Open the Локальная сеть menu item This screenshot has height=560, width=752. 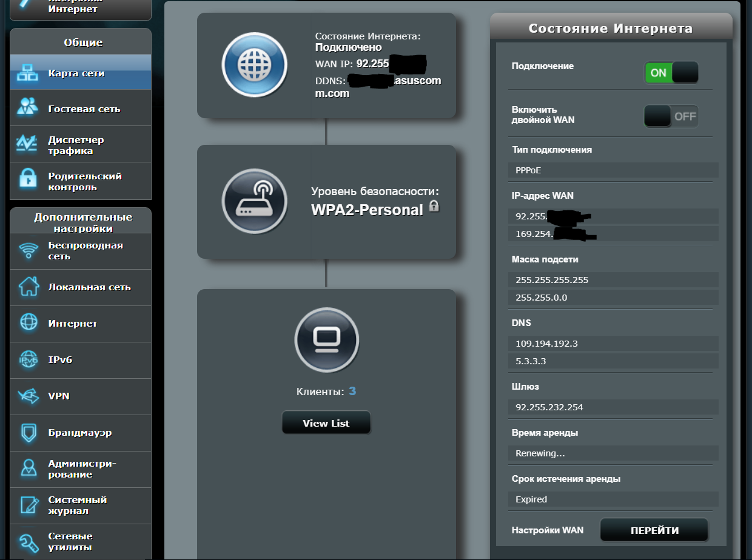point(89,287)
